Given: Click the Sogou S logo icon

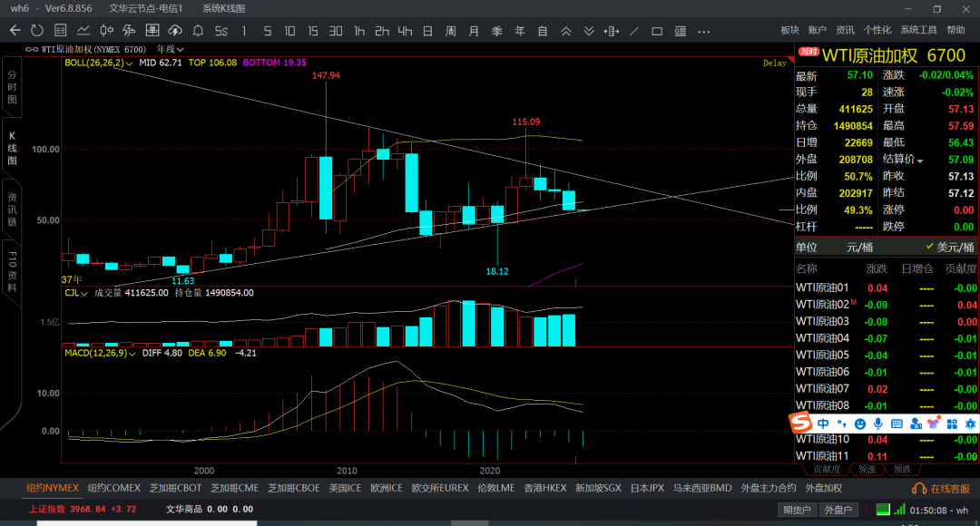Looking at the screenshot, I should (x=800, y=423).
